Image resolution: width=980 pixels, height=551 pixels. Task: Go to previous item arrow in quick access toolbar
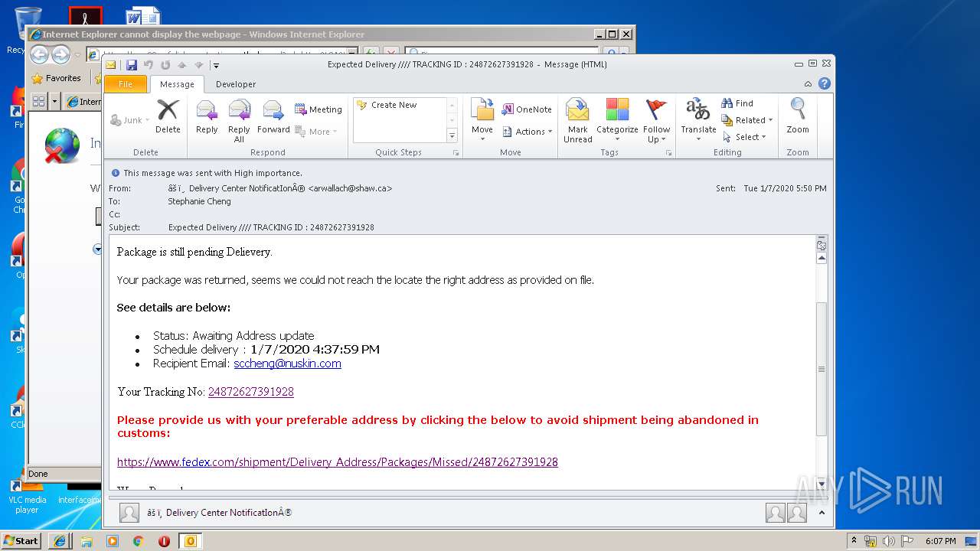click(182, 65)
